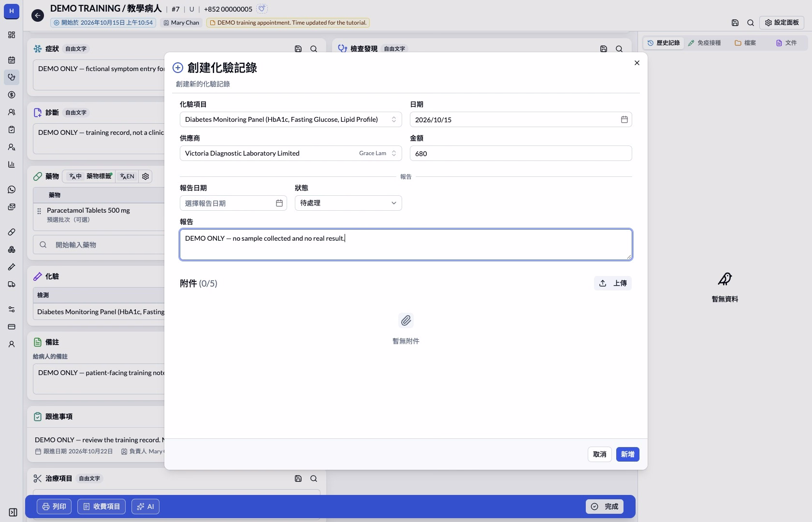Open the 狀態 待處理 dropdown

(x=348, y=203)
